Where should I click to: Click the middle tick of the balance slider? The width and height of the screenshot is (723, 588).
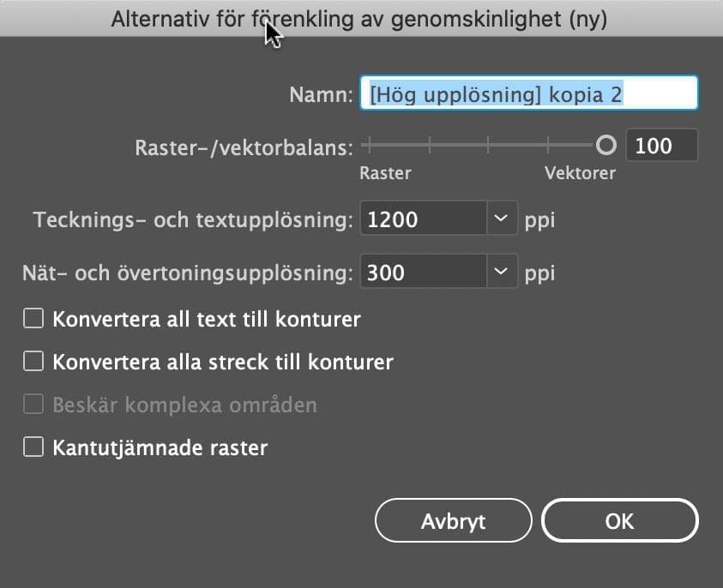(488, 146)
